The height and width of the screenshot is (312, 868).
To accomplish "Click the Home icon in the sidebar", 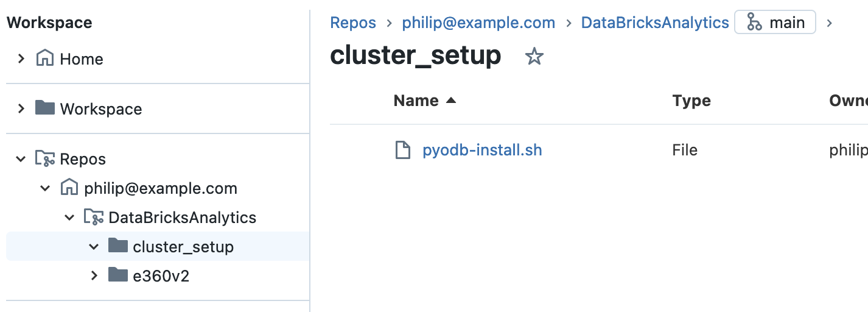I will (45, 59).
